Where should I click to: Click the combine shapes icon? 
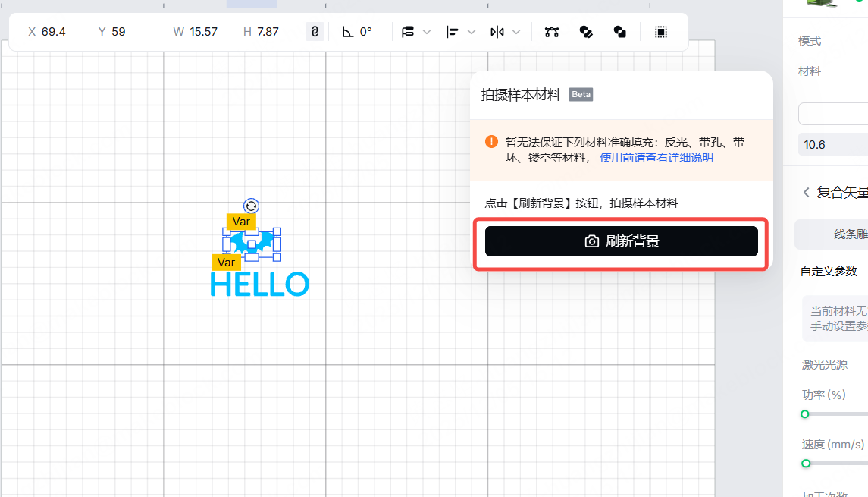(586, 32)
